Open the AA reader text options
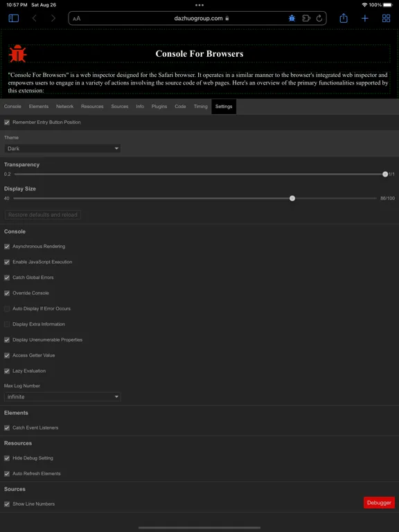 pos(77,18)
